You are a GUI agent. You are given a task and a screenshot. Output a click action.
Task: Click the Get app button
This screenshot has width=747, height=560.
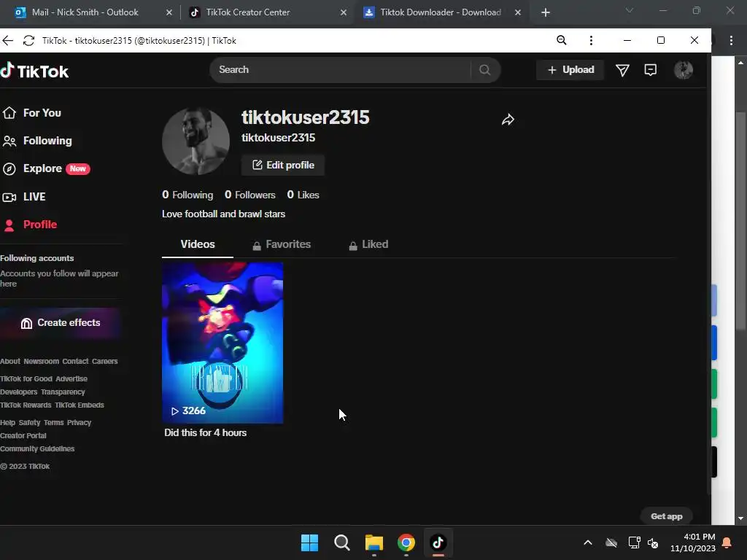coord(667,516)
